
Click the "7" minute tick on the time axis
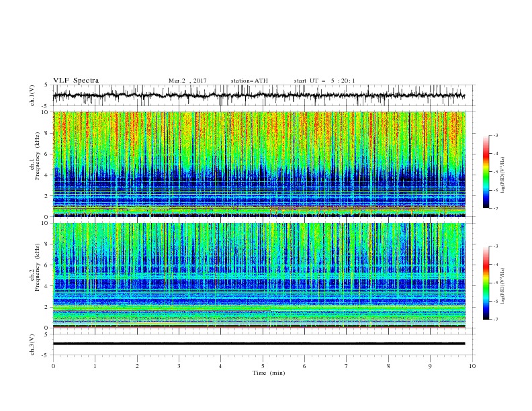pyautogui.click(x=347, y=366)
